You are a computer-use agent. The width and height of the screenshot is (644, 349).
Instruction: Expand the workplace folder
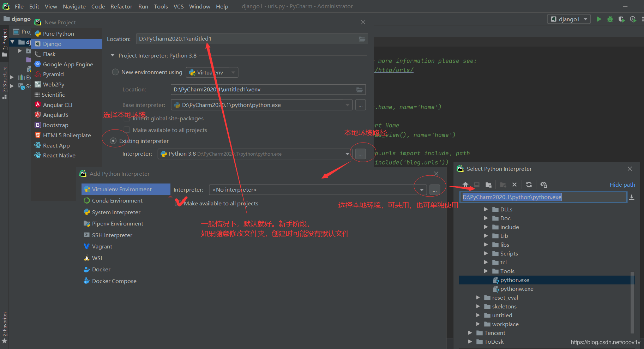478,324
